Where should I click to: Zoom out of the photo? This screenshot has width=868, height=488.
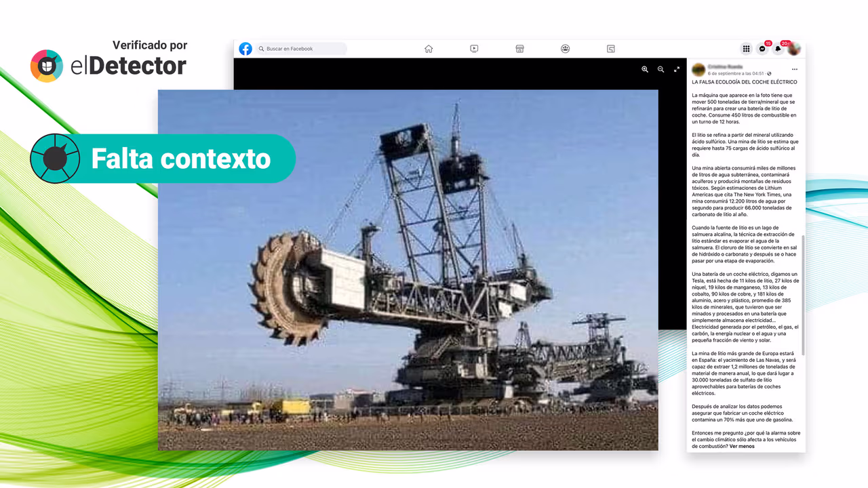[x=661, y=69]
